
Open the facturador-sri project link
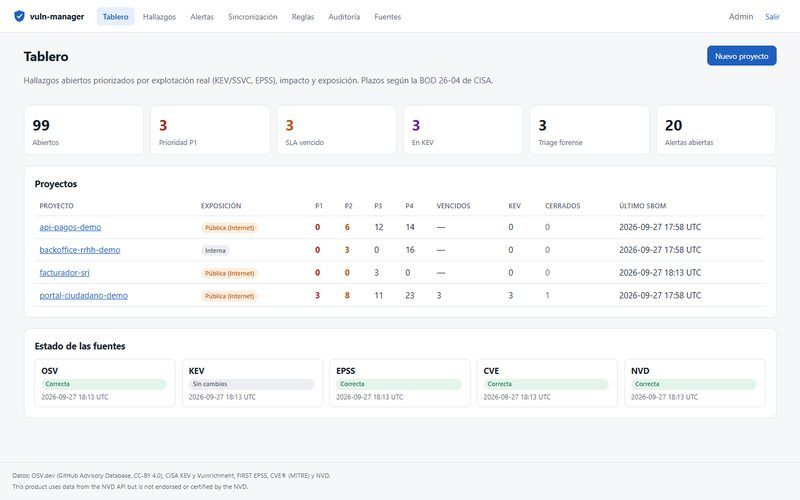[x=64, y=272]
